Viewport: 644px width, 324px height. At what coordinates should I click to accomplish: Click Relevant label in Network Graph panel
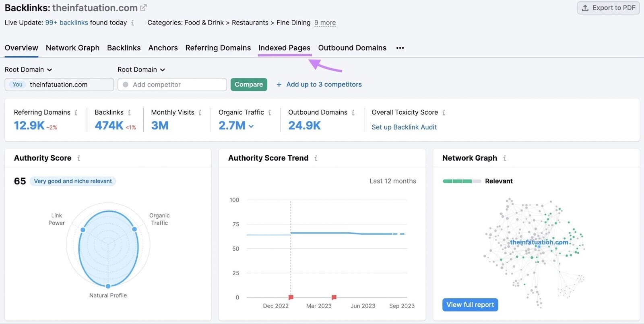click(x=499, y=181)
